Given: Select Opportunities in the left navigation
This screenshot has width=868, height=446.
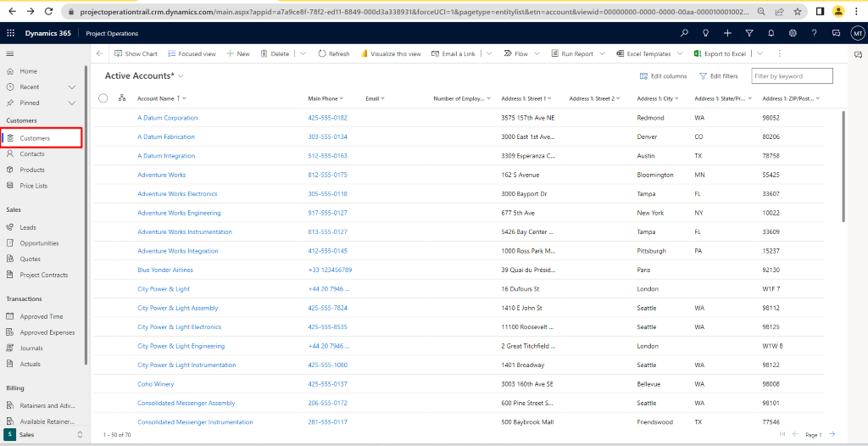Looking at the screenshot, I should 39,243.
